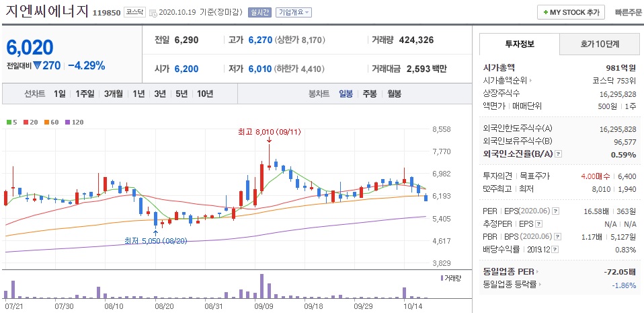Click the 동일업종 PER value -72.05배
The image size is (644, 313).
coord(620,272)
